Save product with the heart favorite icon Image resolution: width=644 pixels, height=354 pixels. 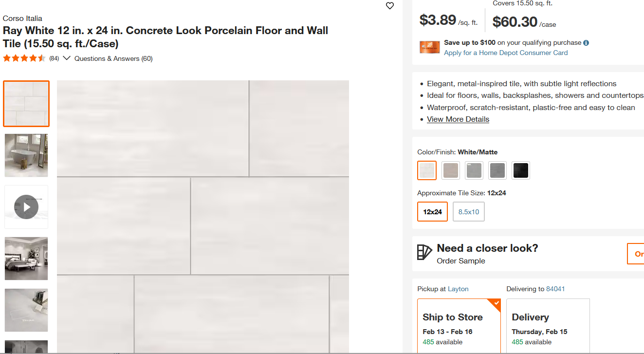pos(389,6)
